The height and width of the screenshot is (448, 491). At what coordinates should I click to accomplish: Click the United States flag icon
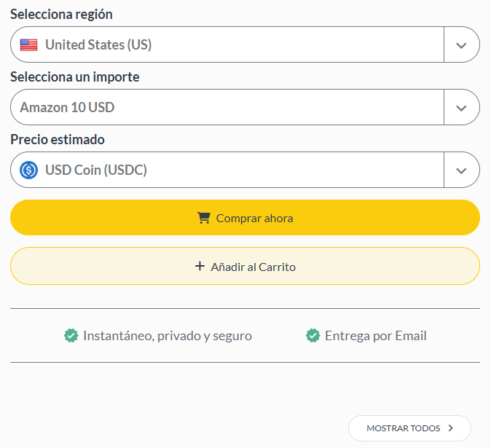pos(29,44)
